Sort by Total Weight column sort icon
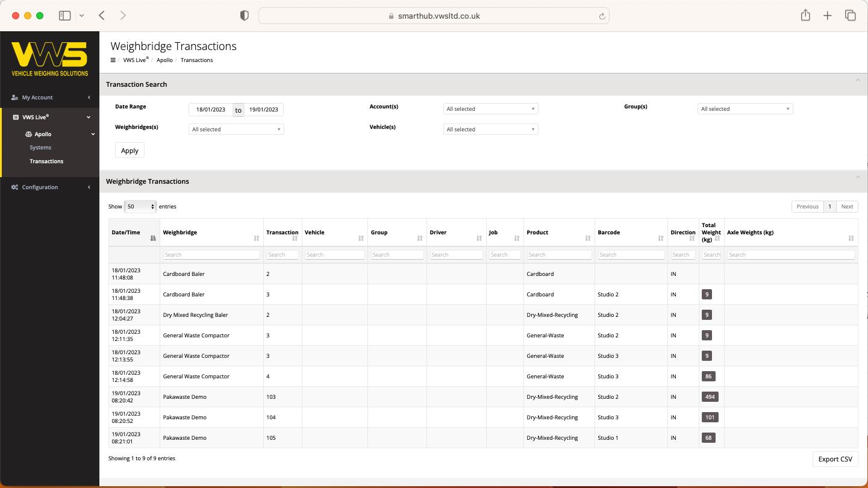This screenshot has width=868, height=488. (x=717, y=238)
